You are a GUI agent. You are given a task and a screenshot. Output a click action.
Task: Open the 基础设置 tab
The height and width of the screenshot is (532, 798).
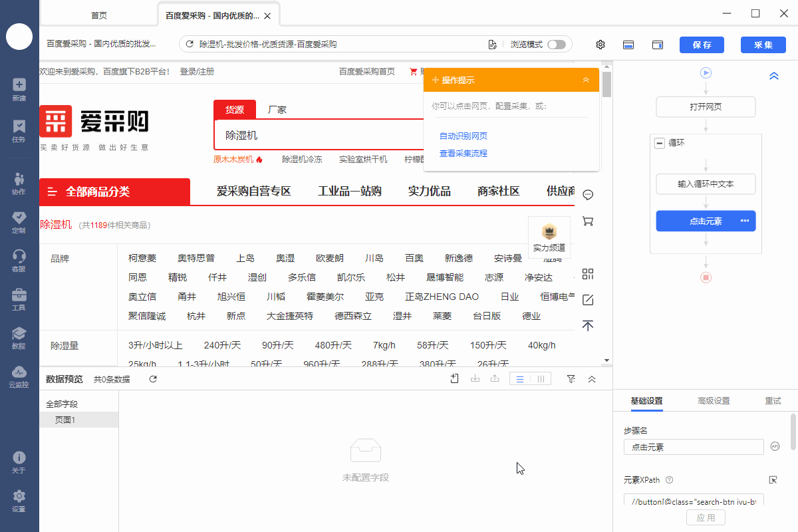point(646,401)
